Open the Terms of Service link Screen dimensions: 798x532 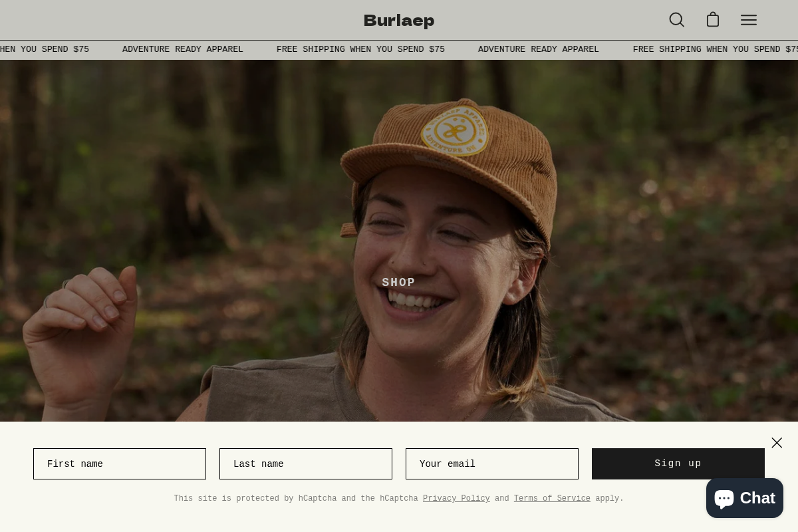[552, 499]
